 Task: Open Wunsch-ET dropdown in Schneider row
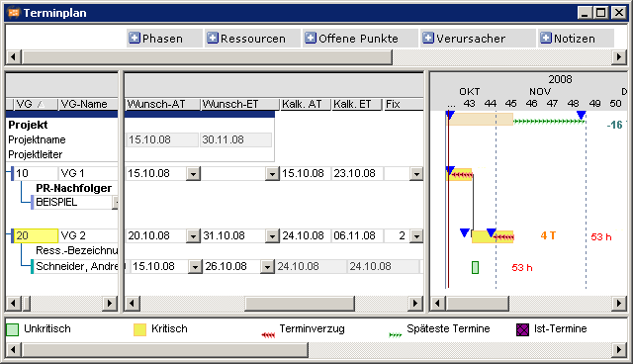[x=267, y=267]
